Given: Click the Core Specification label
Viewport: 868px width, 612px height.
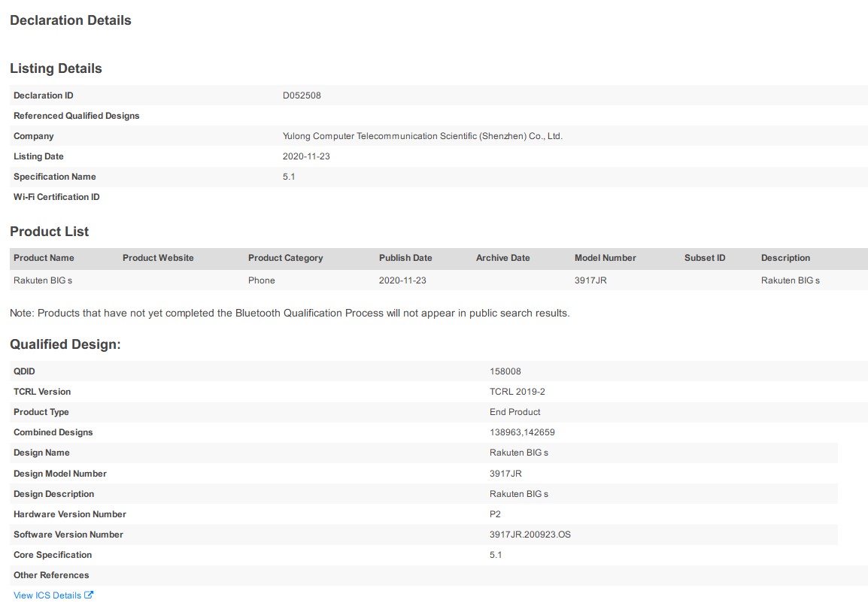Looking at the screenshot, I should click(x=53, y=555).
